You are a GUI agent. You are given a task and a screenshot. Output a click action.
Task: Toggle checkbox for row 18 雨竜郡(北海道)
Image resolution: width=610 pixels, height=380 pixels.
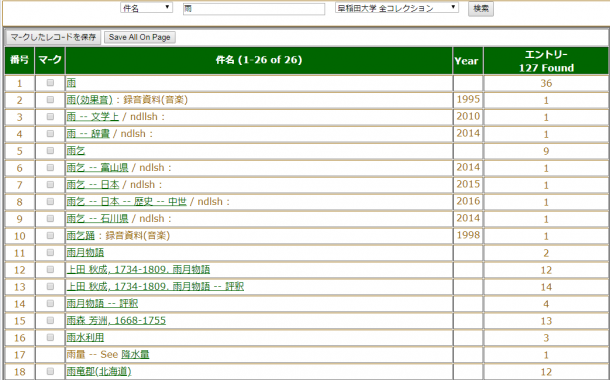click(50, 371)
